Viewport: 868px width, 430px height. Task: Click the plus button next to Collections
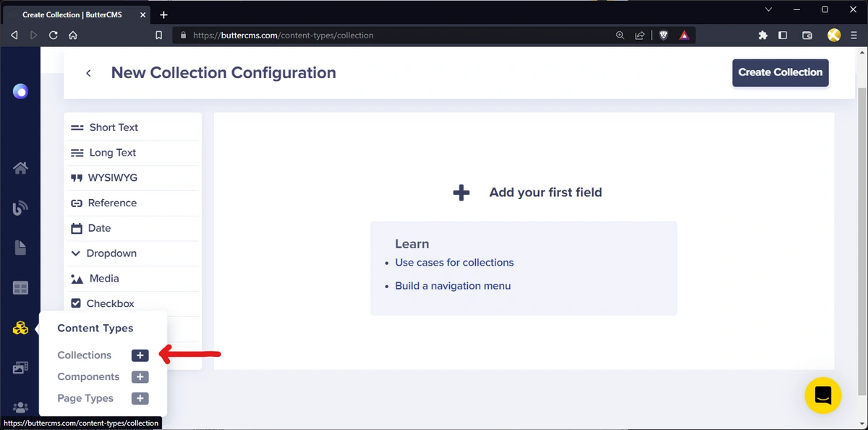click(x=140, y=355)
